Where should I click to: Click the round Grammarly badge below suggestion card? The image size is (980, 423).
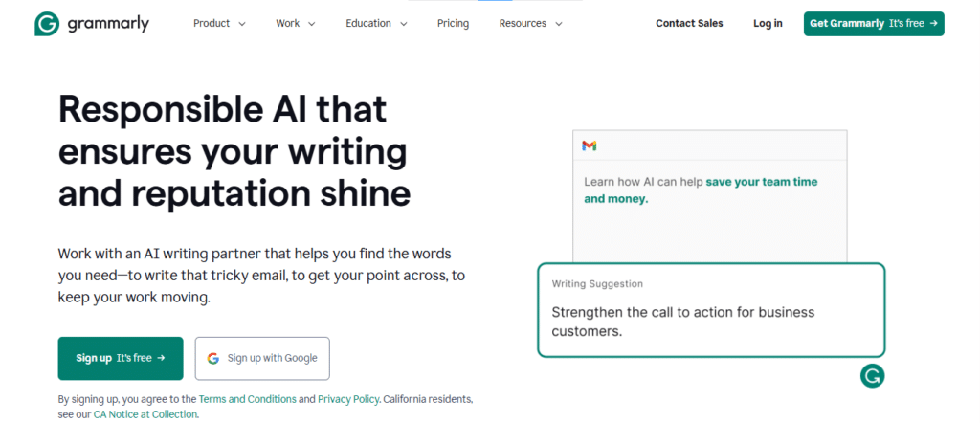[872, 375]
